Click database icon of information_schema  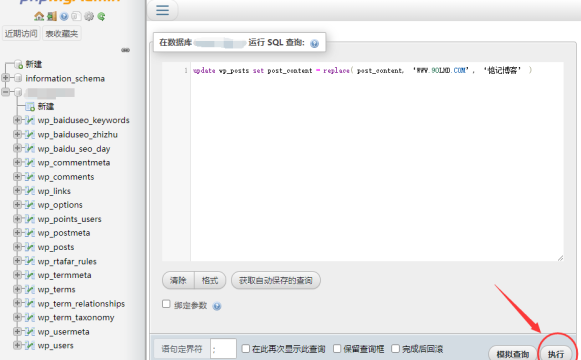[x=18, y=78]
